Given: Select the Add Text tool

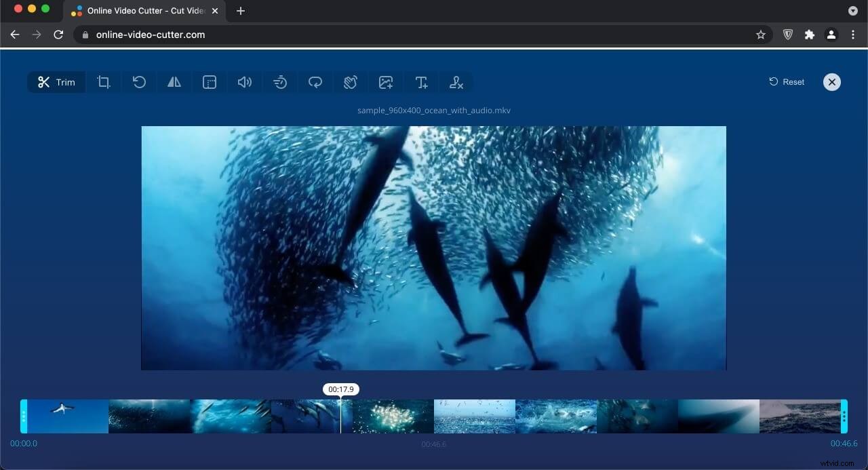Looking at the screenshot, I should pos(421,82).
